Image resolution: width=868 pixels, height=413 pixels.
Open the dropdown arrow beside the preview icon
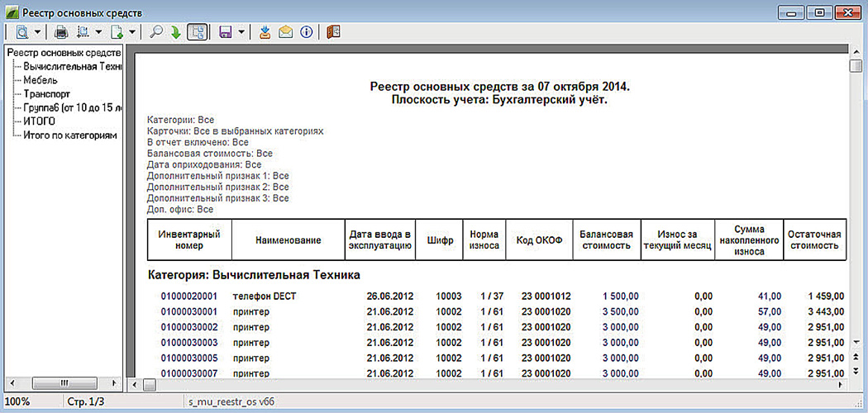click(38, 32)
